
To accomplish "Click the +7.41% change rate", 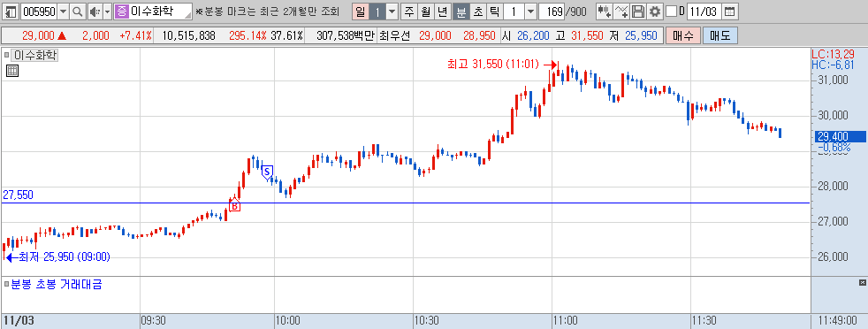I will pyautogui.click(x=135, y=36).
